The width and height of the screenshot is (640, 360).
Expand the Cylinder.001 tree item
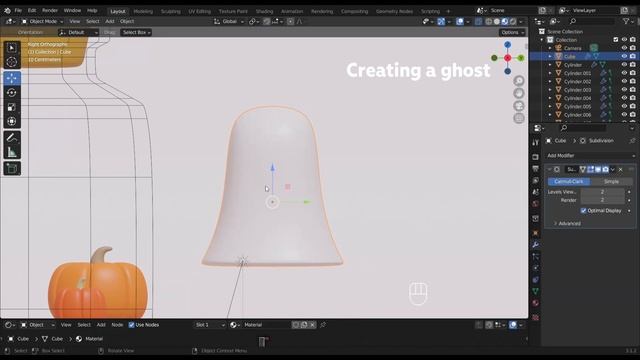(x=550, y=73)
